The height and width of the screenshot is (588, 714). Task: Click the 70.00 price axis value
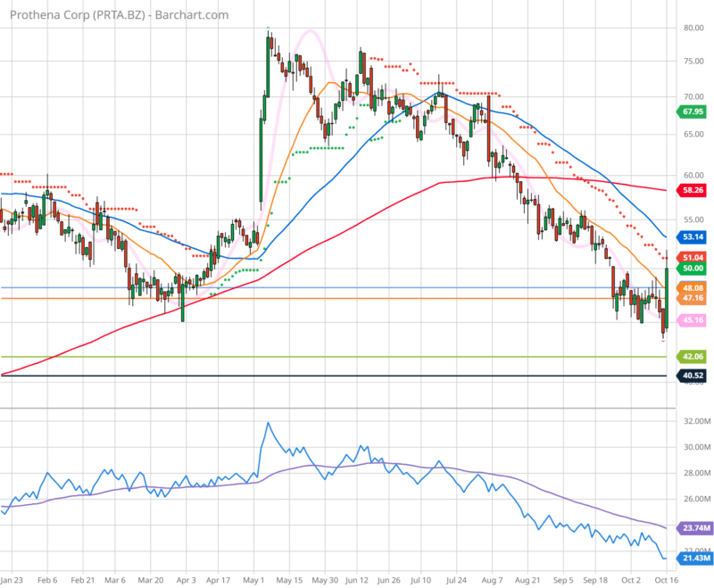693,96
